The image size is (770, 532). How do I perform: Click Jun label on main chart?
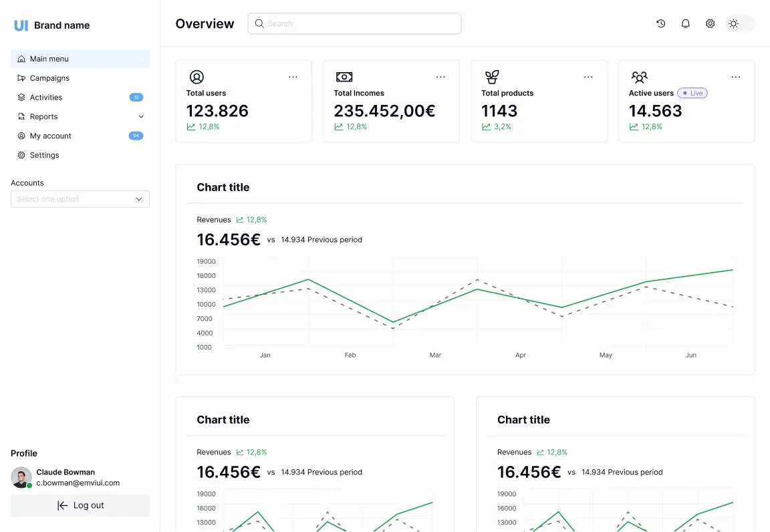click(x=691, y=355)
